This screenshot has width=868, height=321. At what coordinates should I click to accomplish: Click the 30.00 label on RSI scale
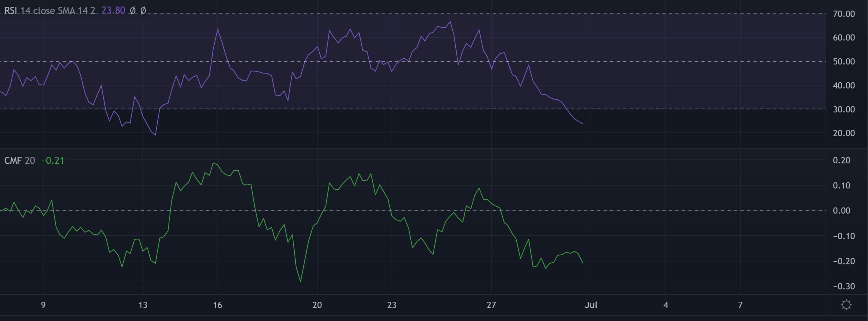click(844, 109)
